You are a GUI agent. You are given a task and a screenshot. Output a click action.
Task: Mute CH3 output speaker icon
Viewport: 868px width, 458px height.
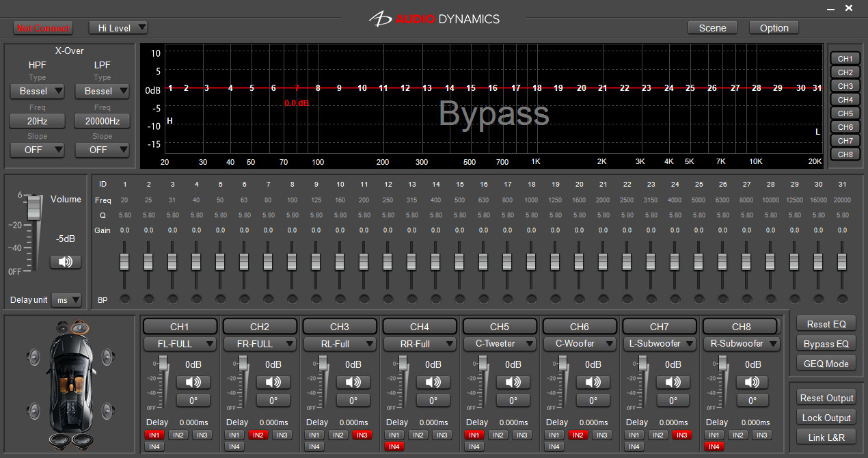(353, 382)
